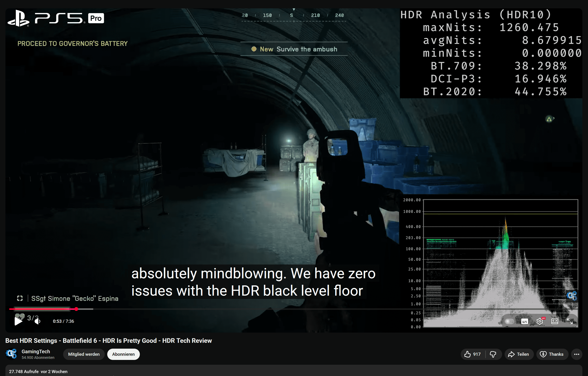
Task: Share video using Teilen button
Action: coord(519,354)
